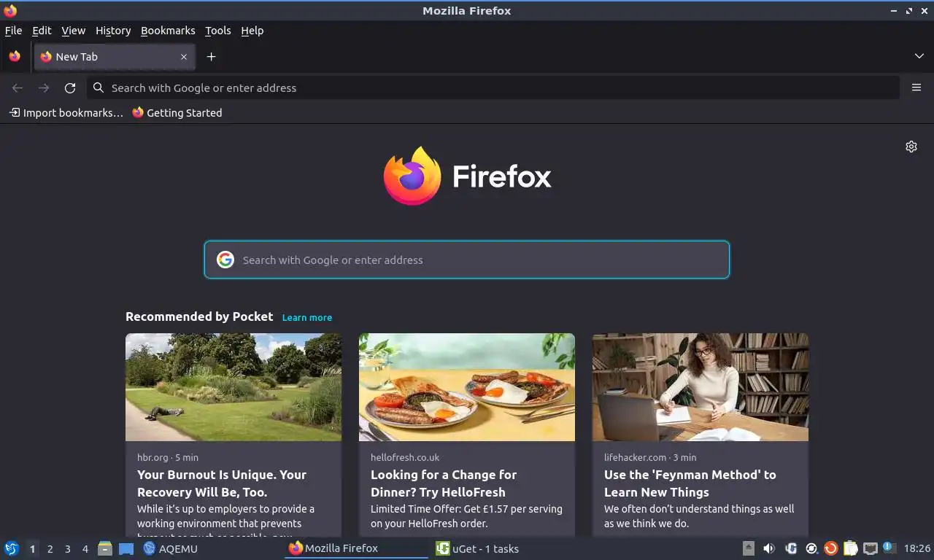This screenshot has height=560, width=934.
Task: Open the Help menu
Action: click(x=252, y=31)
